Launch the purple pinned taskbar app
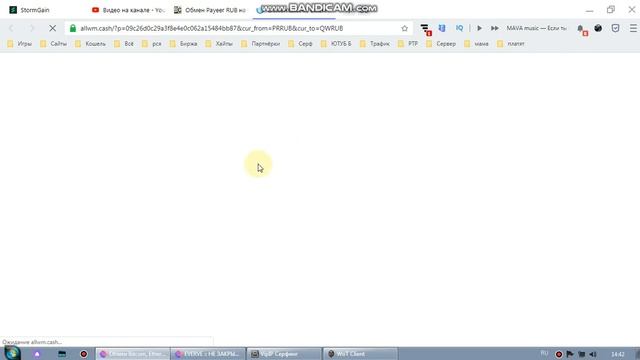640x360 pixels. (37, 354)
